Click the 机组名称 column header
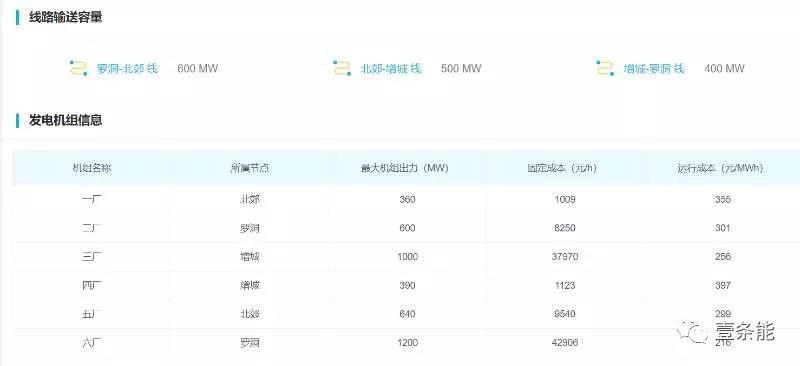The image size is (800, 366). [92, 168]
